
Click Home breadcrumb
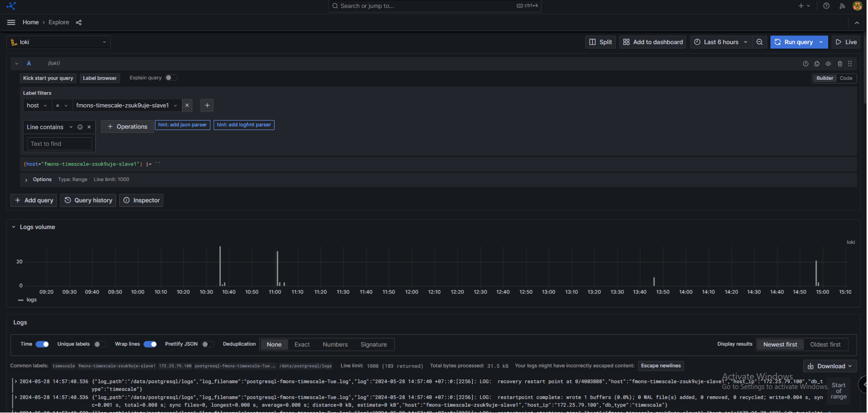click(x=31, y=23)
